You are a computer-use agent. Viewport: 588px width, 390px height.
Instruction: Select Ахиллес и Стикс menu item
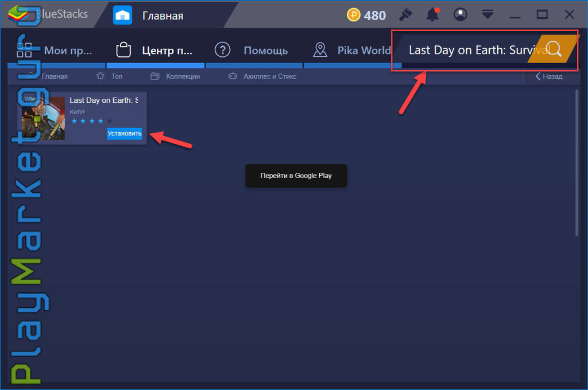coord(270,76)
